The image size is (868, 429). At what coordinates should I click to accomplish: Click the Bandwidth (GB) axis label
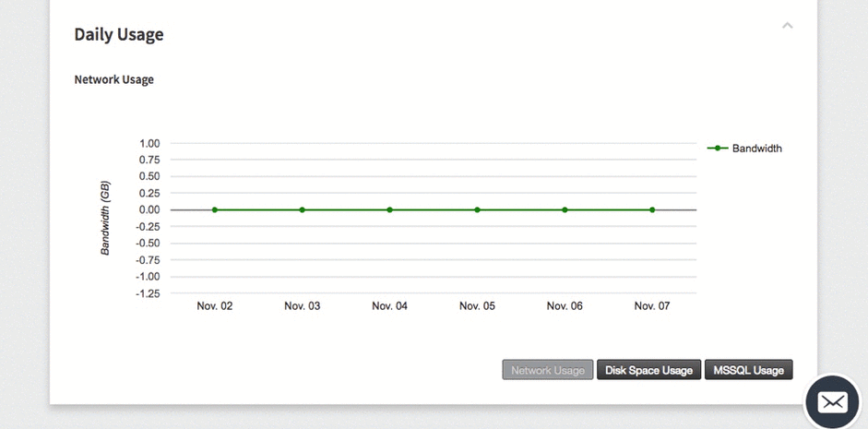point(105,218)
